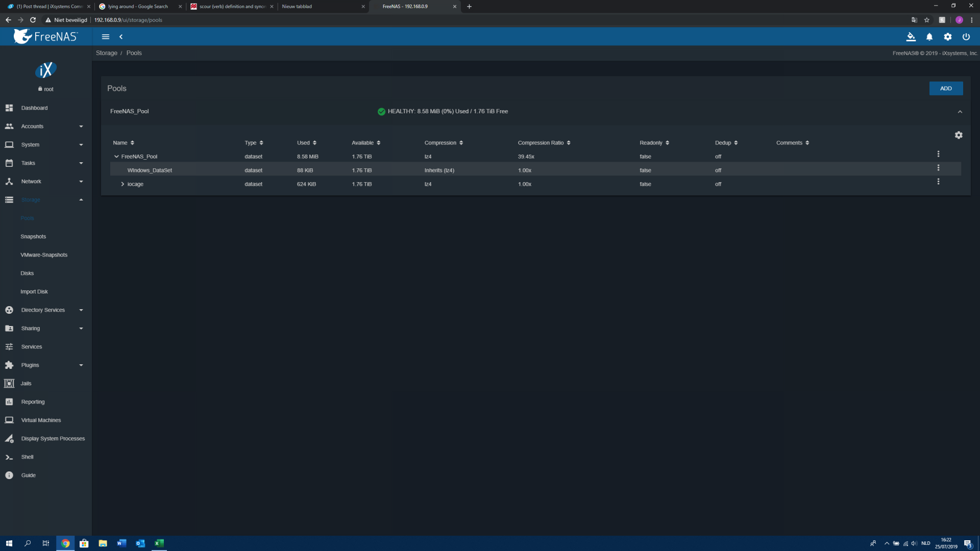Collapse sidebar with back chevron icon
The image size is (980, 551).
point(121,37)
